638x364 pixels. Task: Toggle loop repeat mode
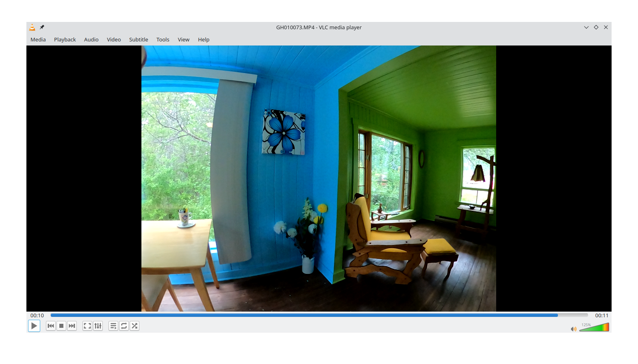(124, 326)
